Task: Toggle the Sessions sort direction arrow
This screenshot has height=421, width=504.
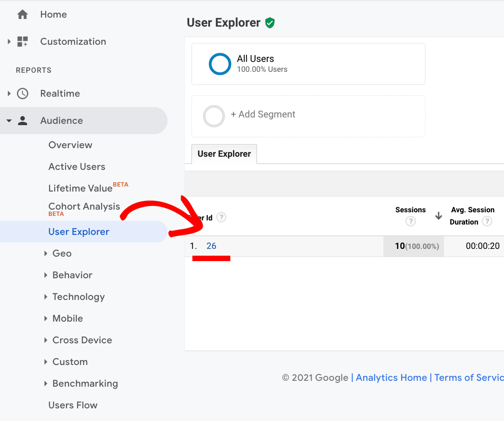Action: (438, 216)
